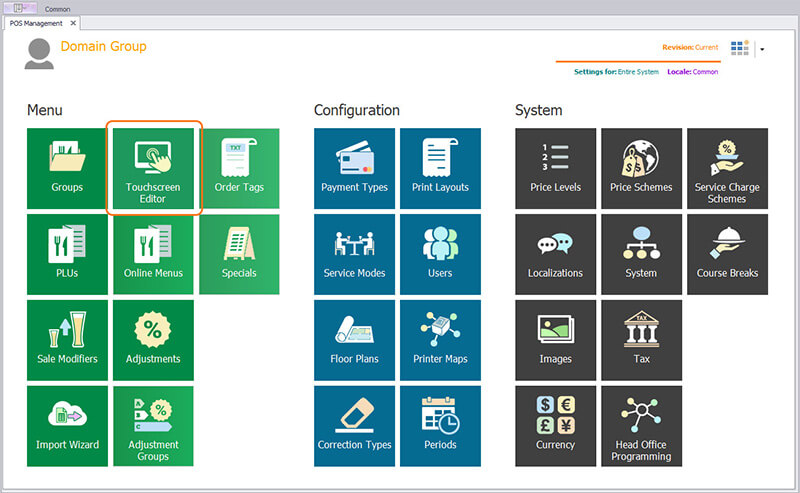The image size is (800, 493).
Task: Click the Locale: Common link
Action: pos(692,72)
